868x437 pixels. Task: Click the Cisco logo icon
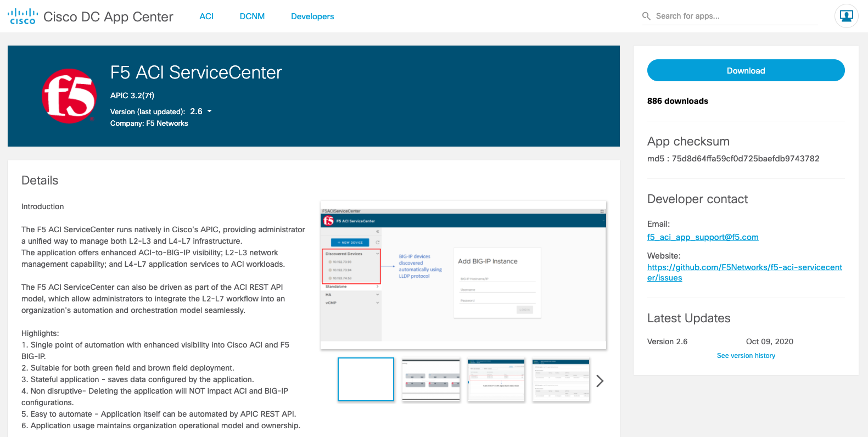pos(23,16)
